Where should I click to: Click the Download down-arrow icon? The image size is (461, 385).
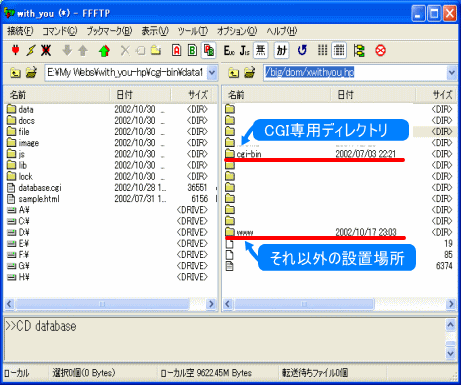coord(67,51)
